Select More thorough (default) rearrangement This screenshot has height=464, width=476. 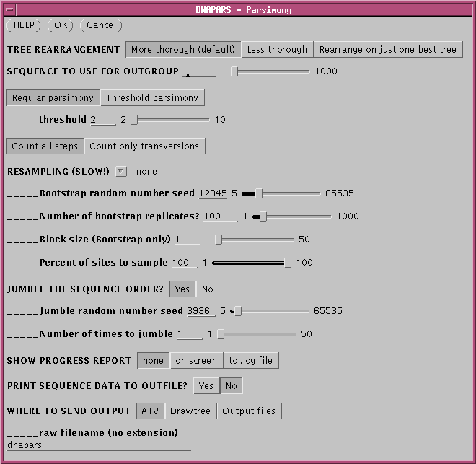click(183, 50)
